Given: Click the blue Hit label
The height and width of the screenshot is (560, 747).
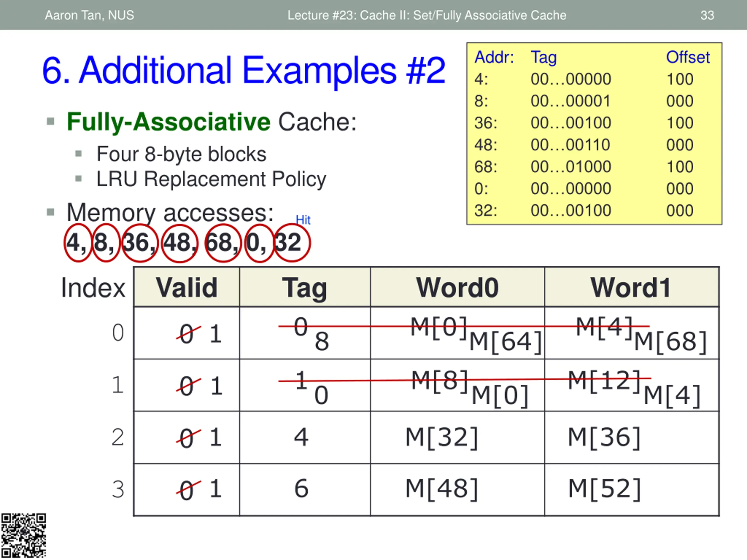Looking at the screenshot, I should pos(303,220).
